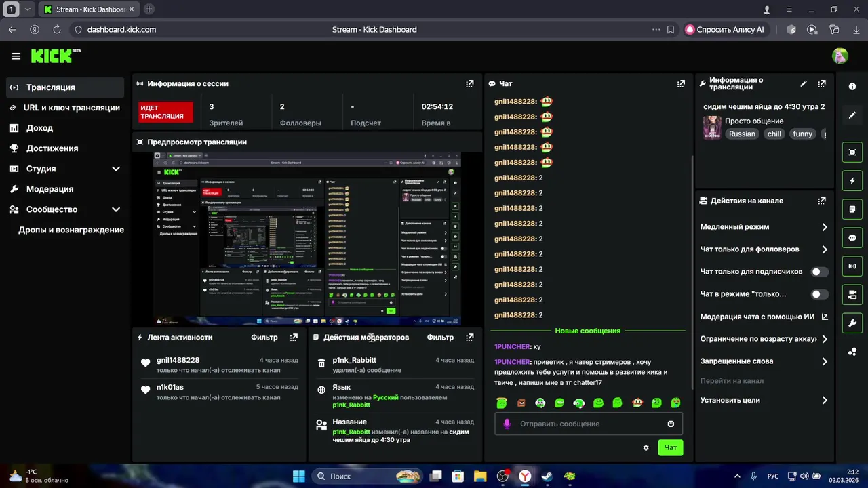
Task: Open URL и ключ трансляции page
Action: tap(65, 108)
